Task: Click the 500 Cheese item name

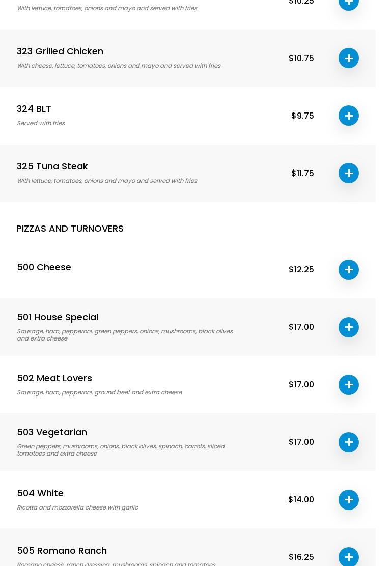Action: pyautogui.click(x=44, y=267)
